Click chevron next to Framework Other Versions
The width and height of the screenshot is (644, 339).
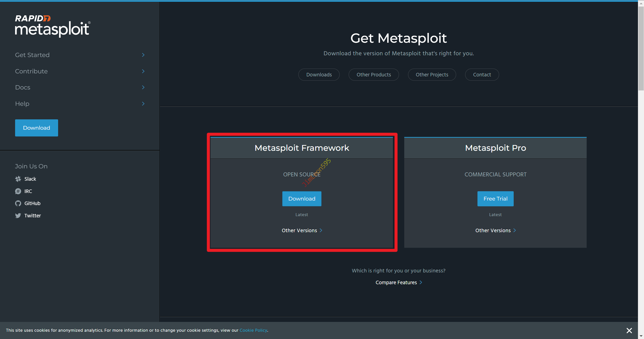(x=321, y=230)
